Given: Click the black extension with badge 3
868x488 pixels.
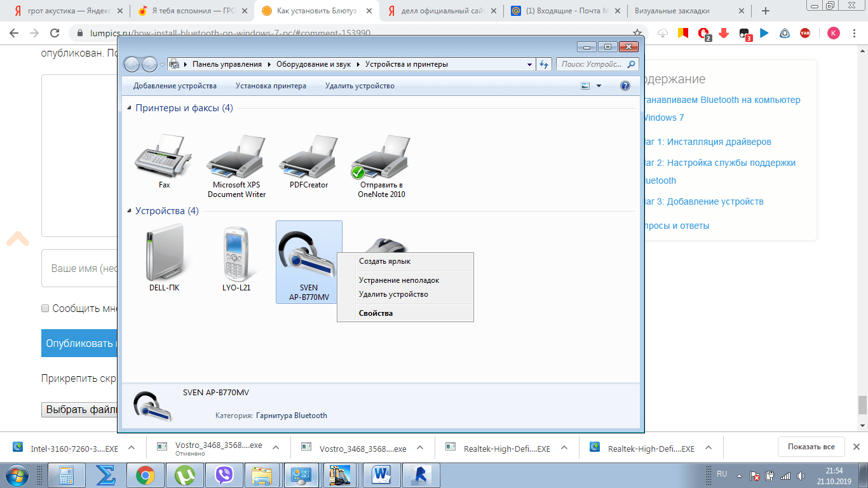Looking at the screenshot, I should point(745,34).
